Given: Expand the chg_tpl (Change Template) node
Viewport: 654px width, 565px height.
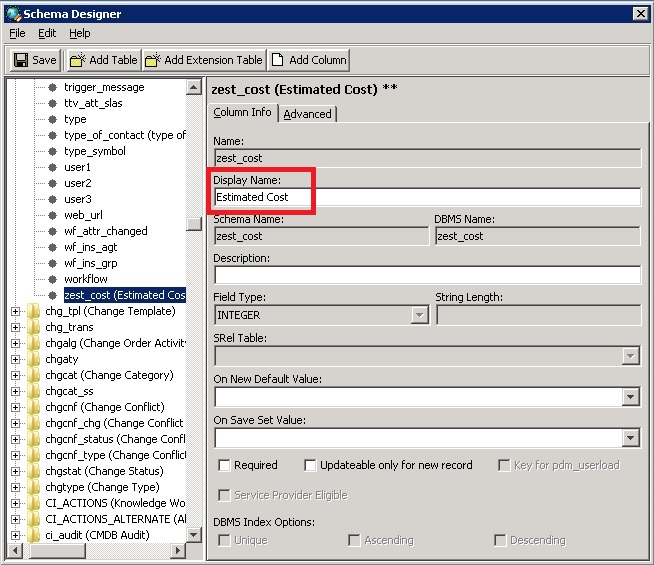Looking at the screenshot, I should 15,311.
